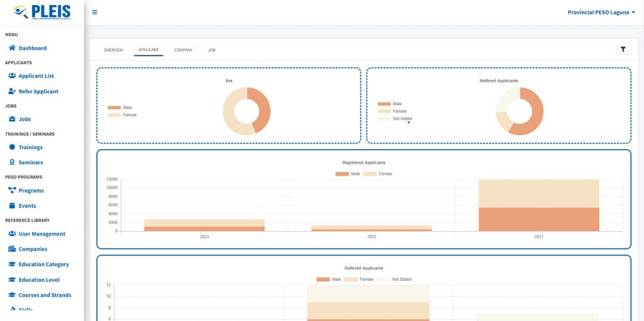Open the Trainings link

tap(30, 147)
